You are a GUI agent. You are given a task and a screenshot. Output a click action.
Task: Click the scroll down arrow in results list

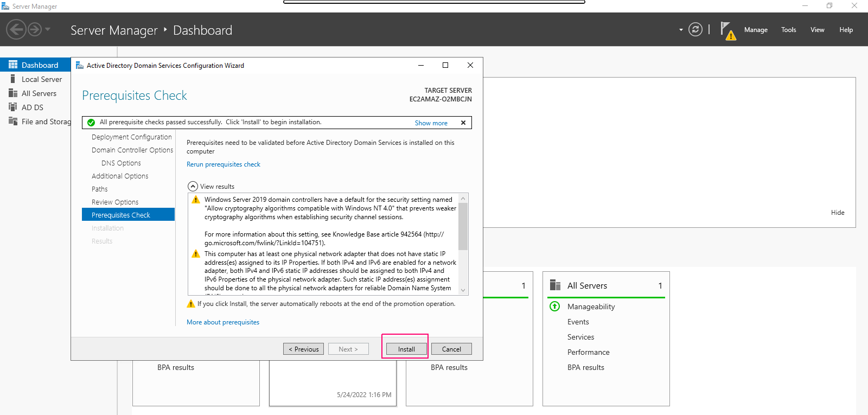[463, 290]
